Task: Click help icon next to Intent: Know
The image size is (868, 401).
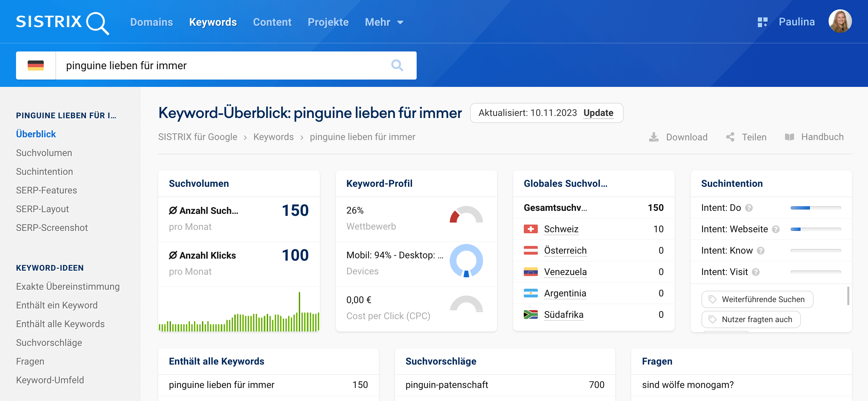Action: coord(761,251)
